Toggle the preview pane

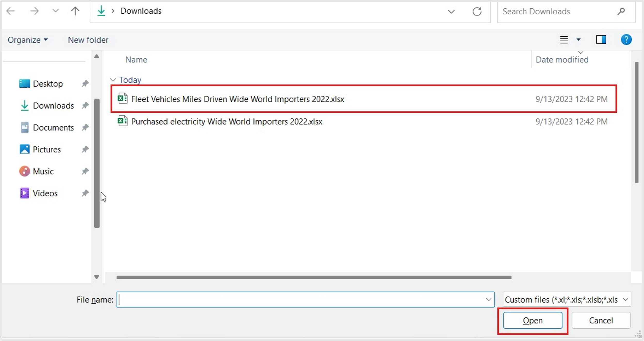(x=601, y=39)
